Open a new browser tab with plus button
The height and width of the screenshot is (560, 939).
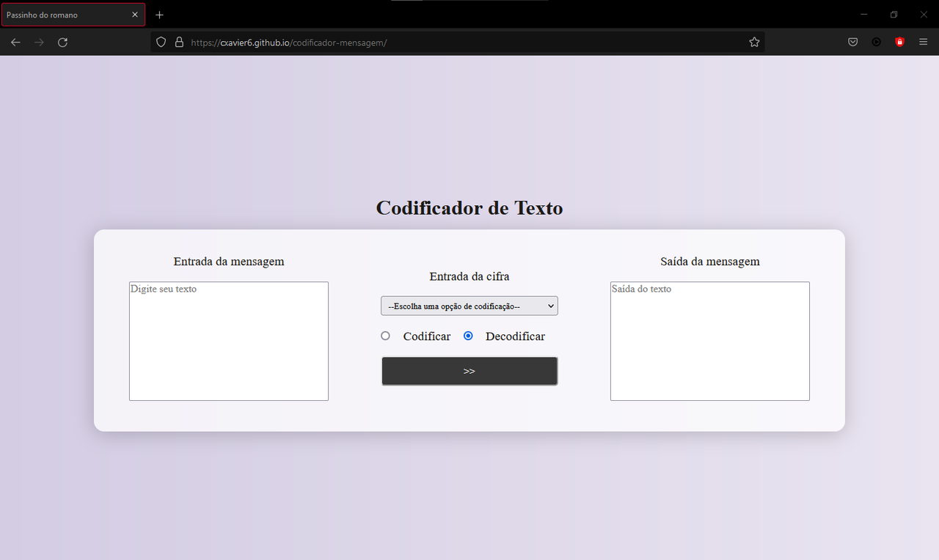[159, 14]
